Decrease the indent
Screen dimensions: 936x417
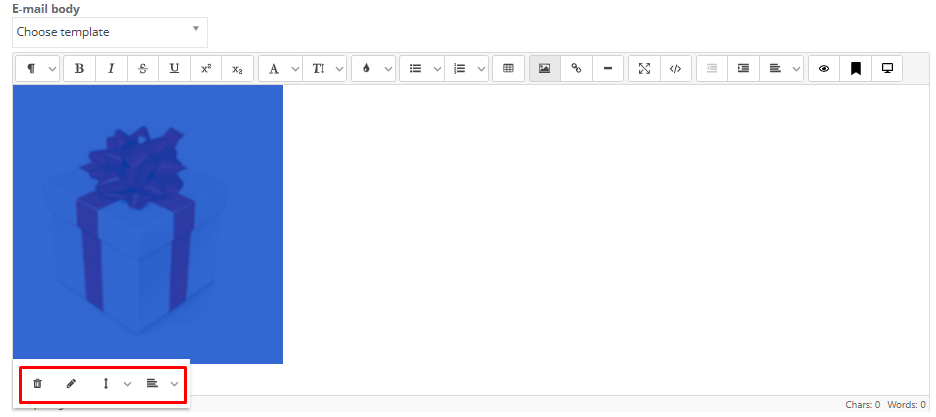(x=712, y=69)
